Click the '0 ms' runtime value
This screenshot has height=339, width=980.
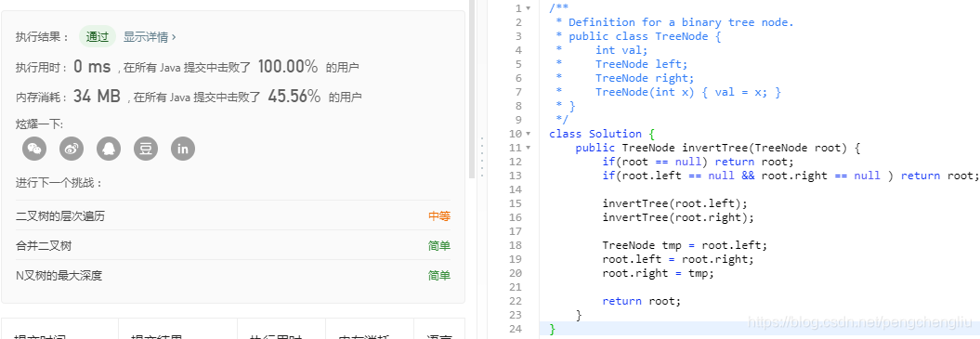pyautogui.click(x=92, y=67)
